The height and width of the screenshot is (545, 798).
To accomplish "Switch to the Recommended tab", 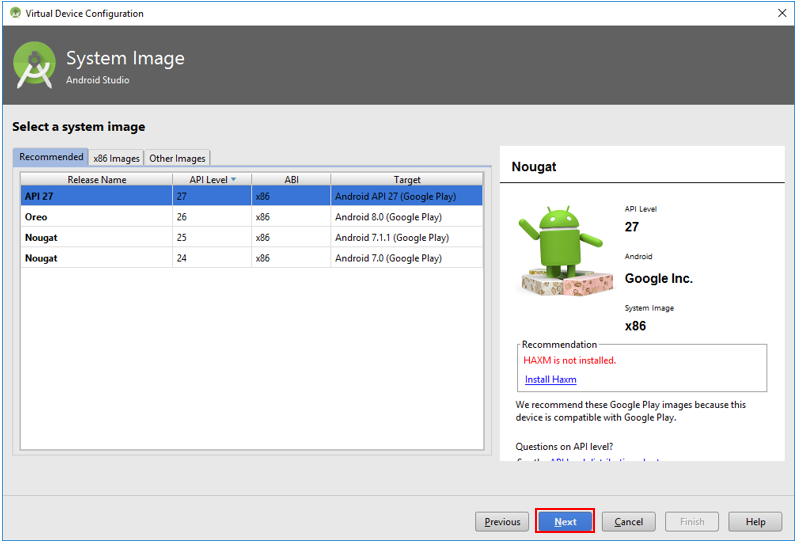I will pyautogui.click(x=51, y=157).
